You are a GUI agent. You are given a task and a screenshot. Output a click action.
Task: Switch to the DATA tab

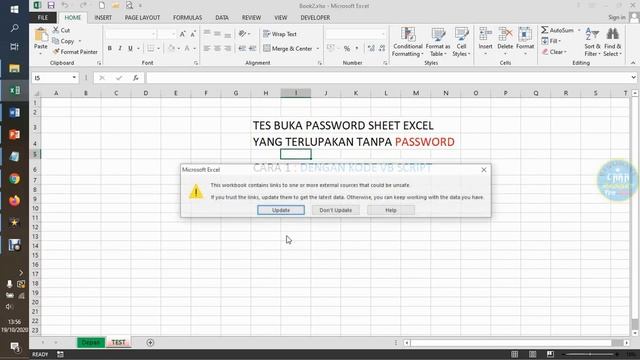coord(222,18)
